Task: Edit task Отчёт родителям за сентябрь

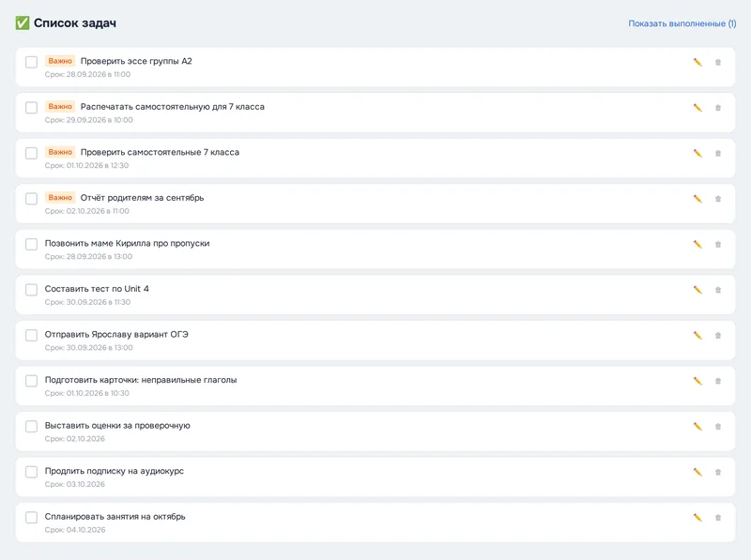Action: coord(697,199)
